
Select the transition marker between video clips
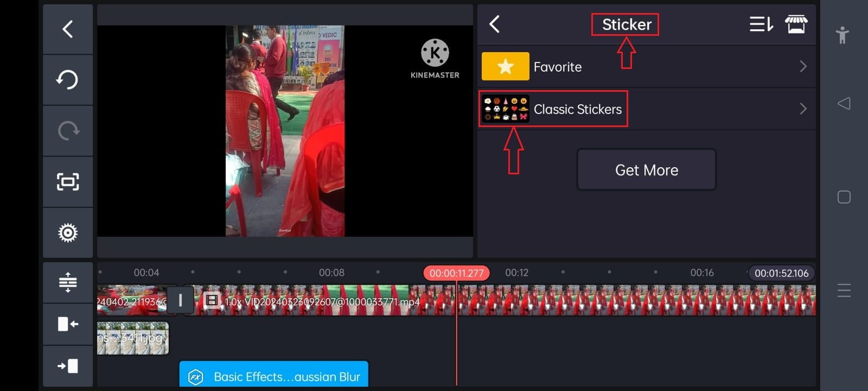click(x=180, y=300)
